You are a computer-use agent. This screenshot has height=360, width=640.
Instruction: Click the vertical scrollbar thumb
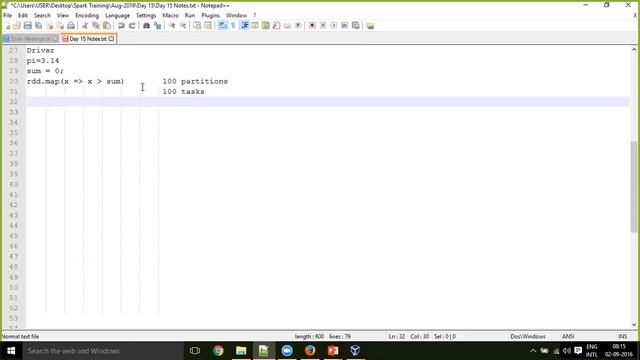click(x=634, y=187)
